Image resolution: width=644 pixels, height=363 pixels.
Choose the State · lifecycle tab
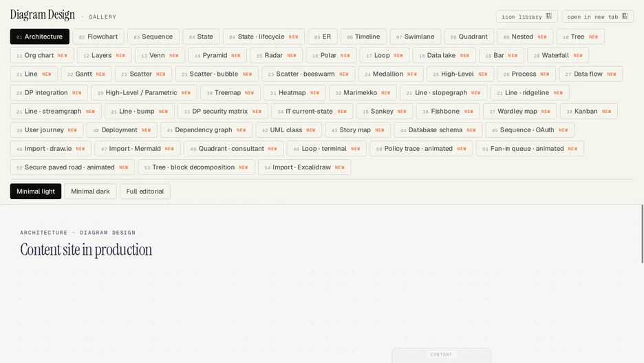click(x=264, y=37)
